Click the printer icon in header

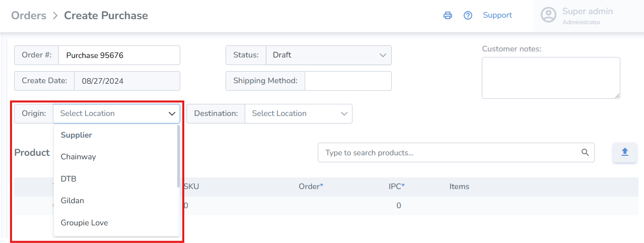448,15
